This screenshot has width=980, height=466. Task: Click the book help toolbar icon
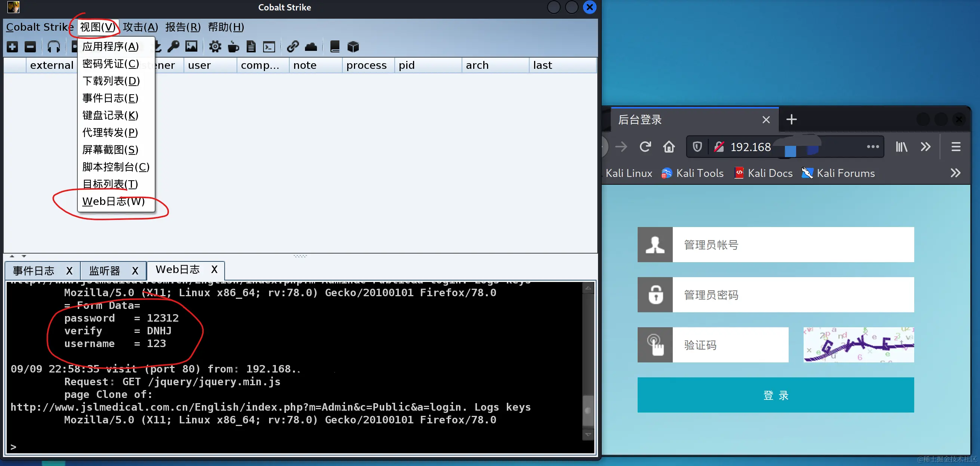[x=335, y=46]
